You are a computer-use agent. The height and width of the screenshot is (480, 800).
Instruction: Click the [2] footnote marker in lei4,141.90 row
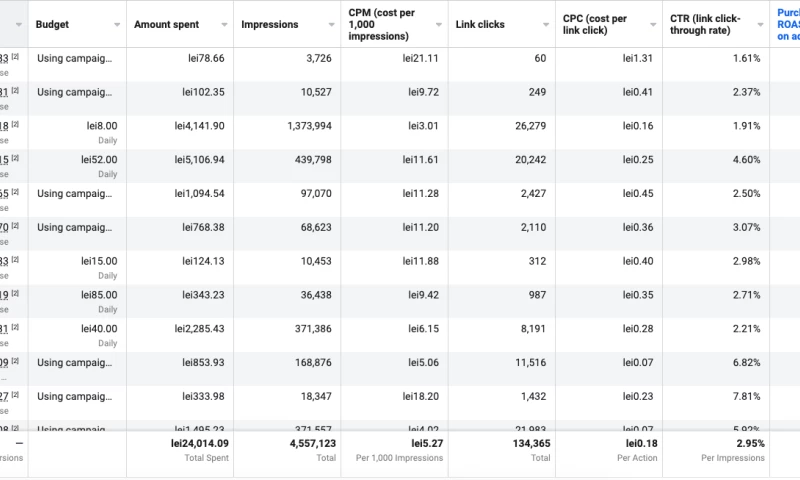(16, 126)
